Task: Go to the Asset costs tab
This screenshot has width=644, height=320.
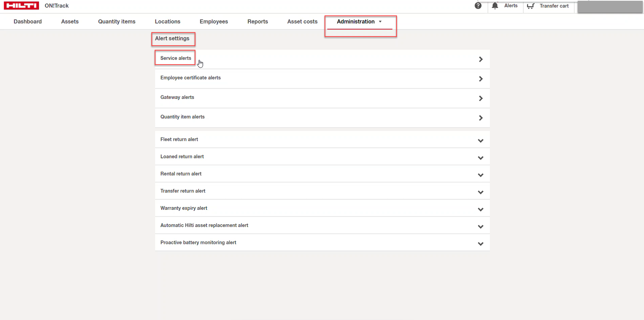Action: coord(302,22)
